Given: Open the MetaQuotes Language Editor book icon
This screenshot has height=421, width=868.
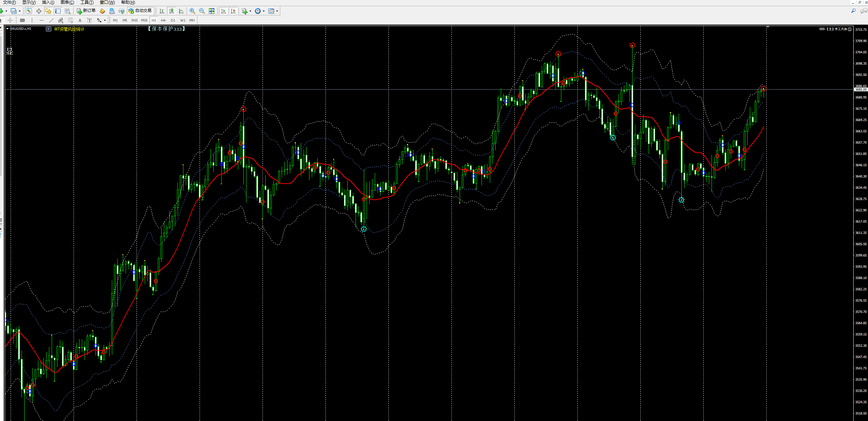Looking at the screenshot, I should (x=102, y=11).
